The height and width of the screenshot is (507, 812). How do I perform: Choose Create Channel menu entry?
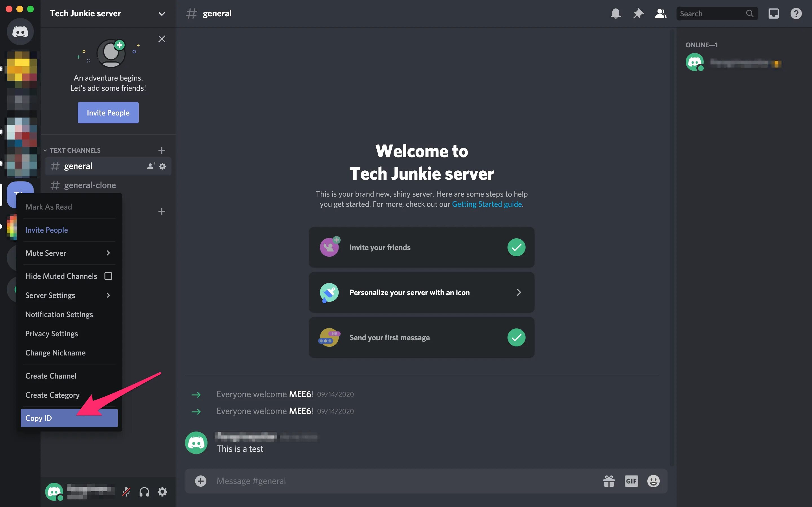coord(51,376)
